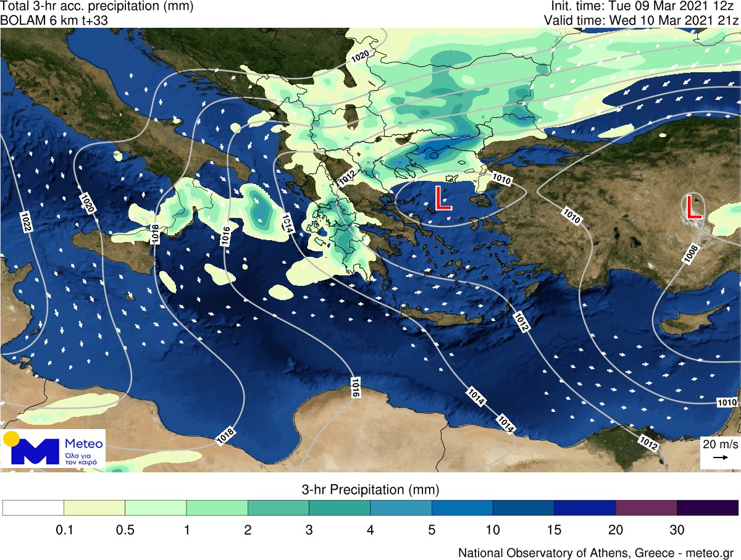Click the red L marker over eastern Turkey
741x560 pixels.
point(694,207)
